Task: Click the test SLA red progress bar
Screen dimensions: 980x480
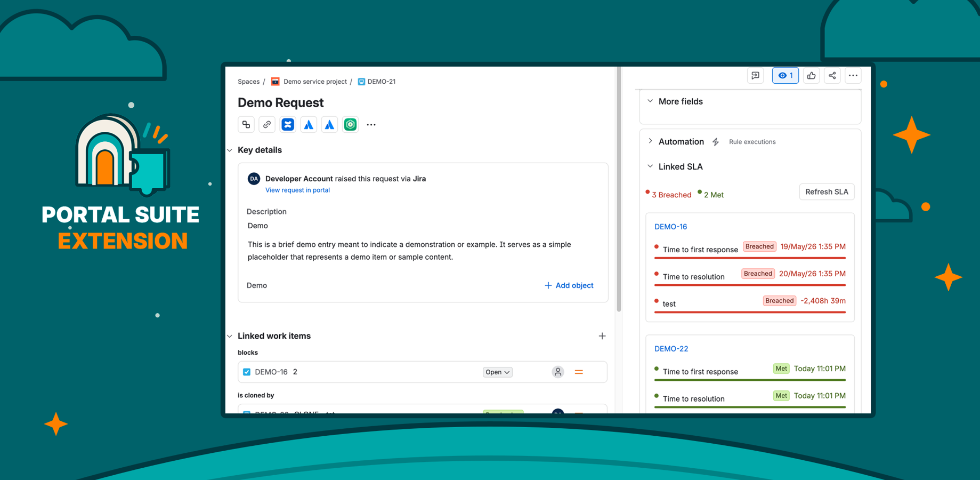Action: click(x=750, y=312)
